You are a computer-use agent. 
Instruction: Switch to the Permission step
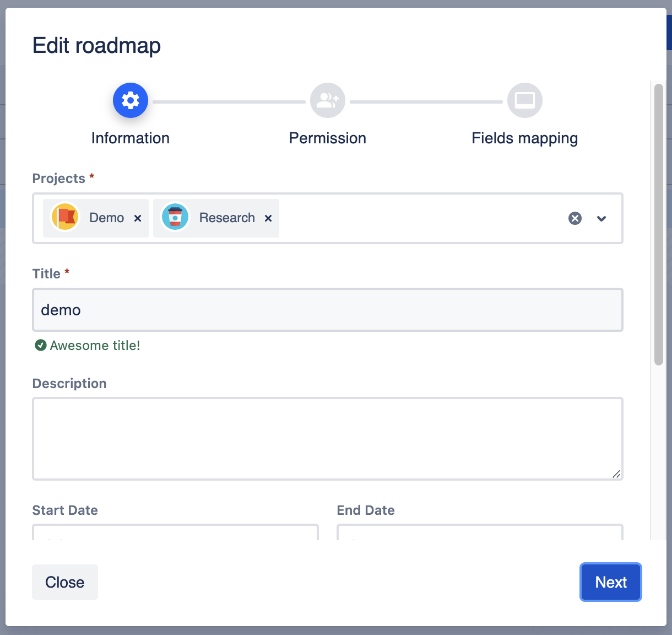327,138
